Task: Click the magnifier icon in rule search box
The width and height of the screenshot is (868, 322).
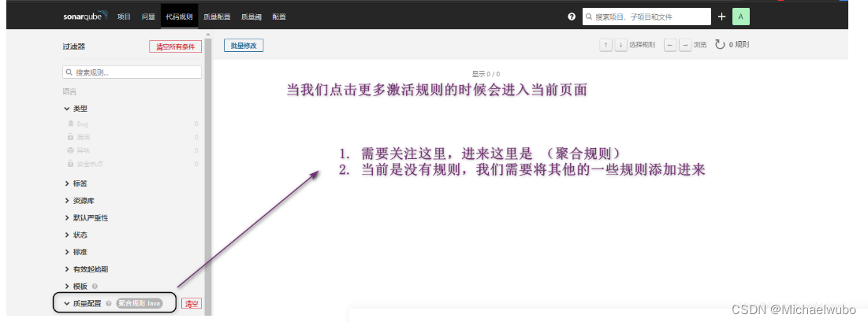Action: coord(69,72)
